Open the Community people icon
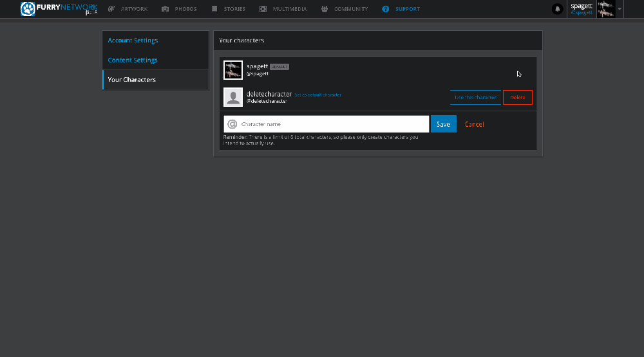The image size is (644, 357). coord(325,9)
